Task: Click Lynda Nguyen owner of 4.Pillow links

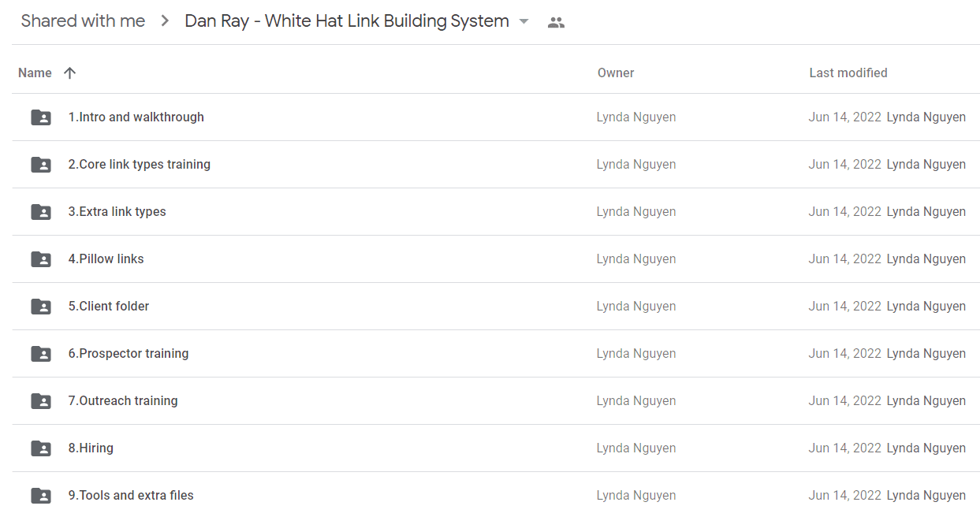Action: click(636, 258)
